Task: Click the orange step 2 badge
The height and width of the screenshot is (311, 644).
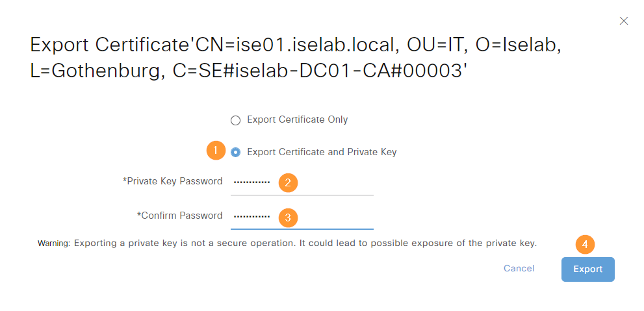Action: tap(288, 183)
